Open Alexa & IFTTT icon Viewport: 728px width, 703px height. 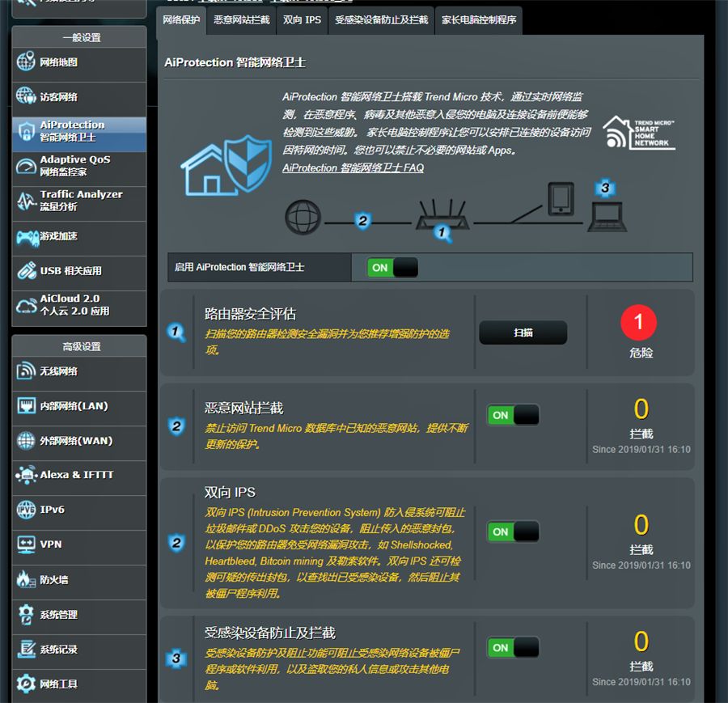tap(27, 475)
